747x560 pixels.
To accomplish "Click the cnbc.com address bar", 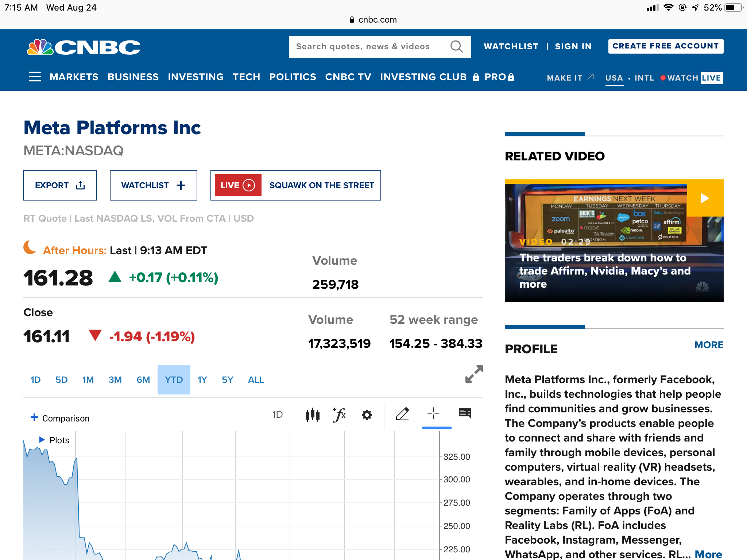I will pyautogui.click(x=373, y=20).
